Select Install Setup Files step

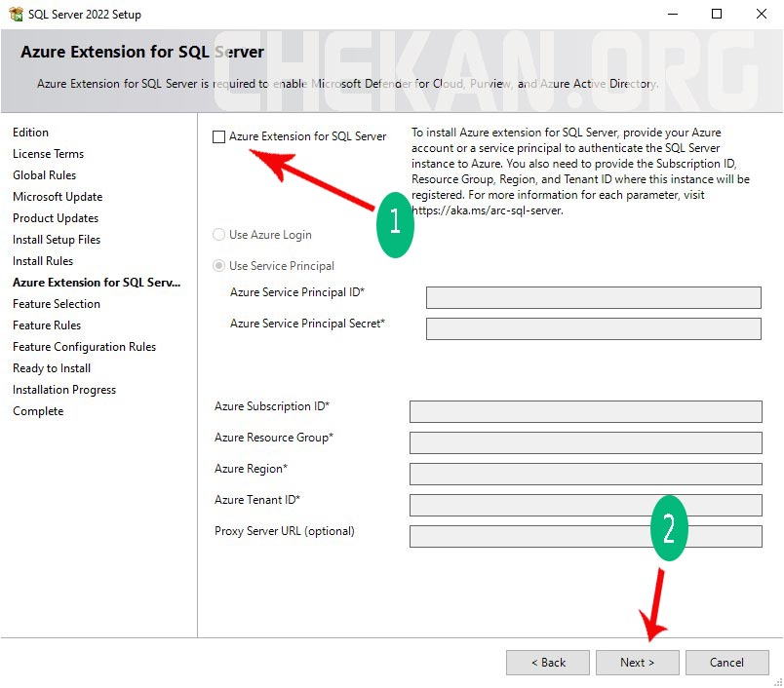point(57,240)
